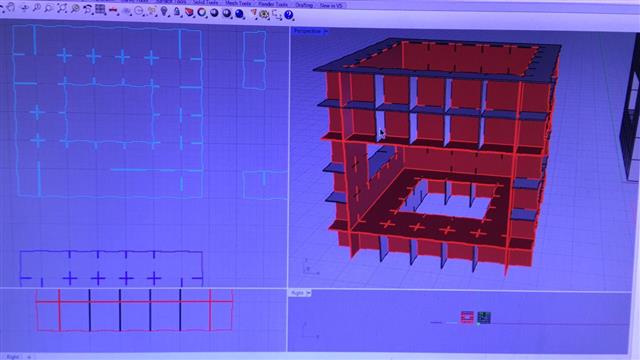640x360 pixels.
Task: Click the Perspective viewport title
Action: pyautogui.click(x=307, y=31)
